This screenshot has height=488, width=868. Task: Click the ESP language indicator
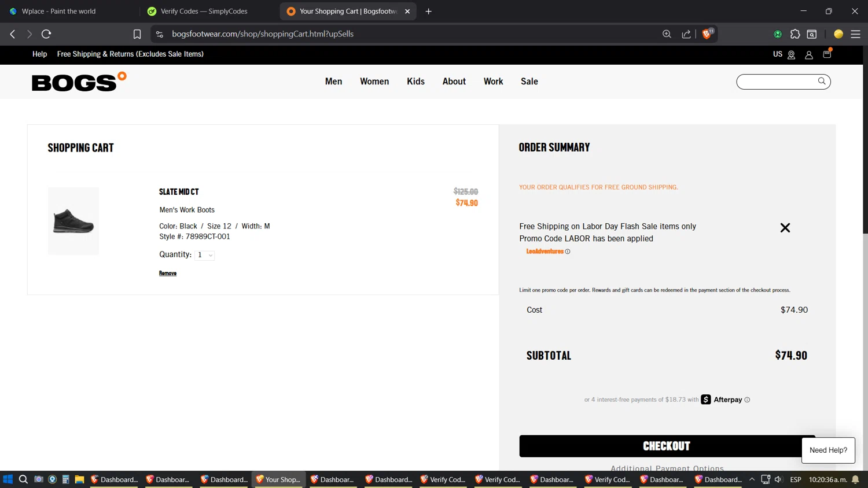(796, 479)
